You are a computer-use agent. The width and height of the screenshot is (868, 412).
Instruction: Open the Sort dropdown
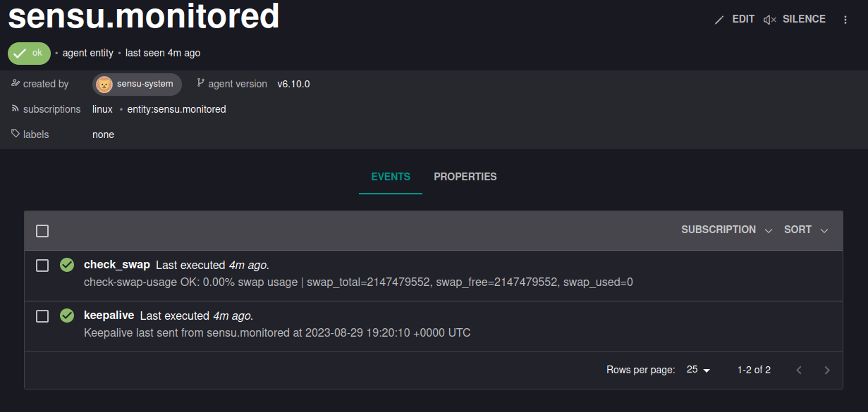click(806, 230)
